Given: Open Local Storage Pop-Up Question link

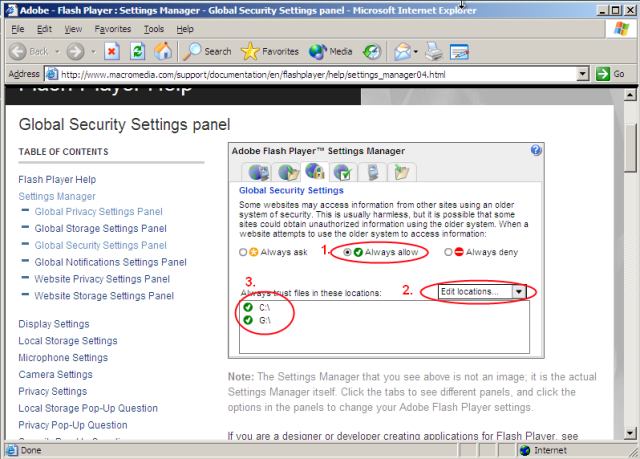Looking at the screenshot, I should point(88,408).
